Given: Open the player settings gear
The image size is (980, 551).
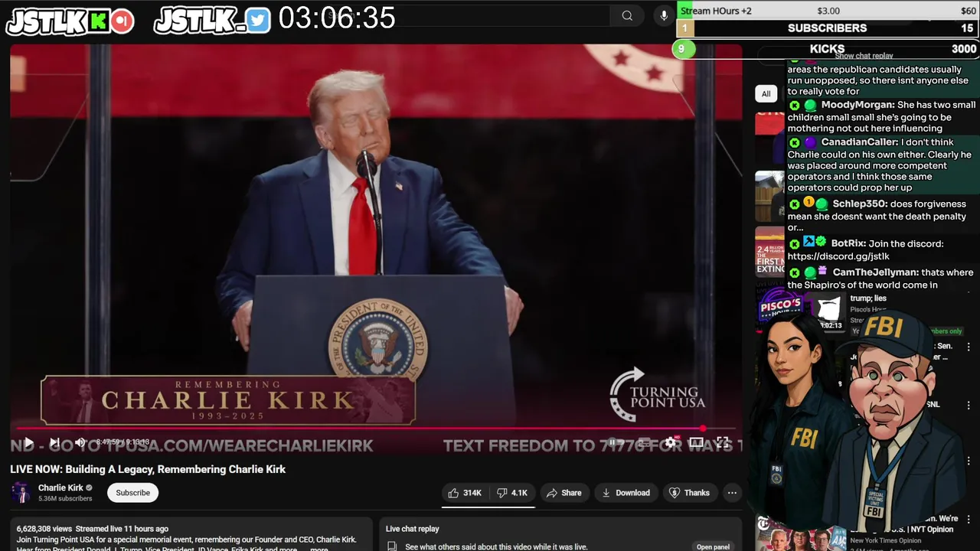Looking at the screenshot, I should point(670,442).
